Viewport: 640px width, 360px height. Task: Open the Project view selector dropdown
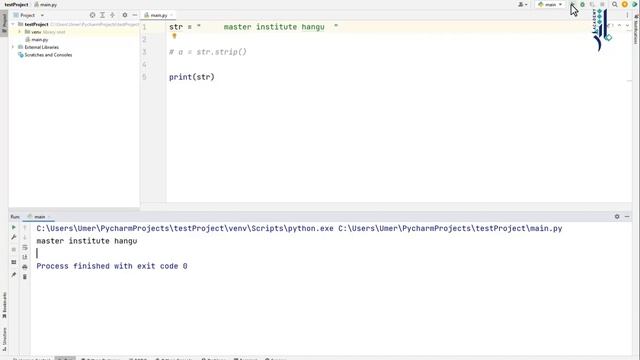pyautogui.click(x=29, y=15)
